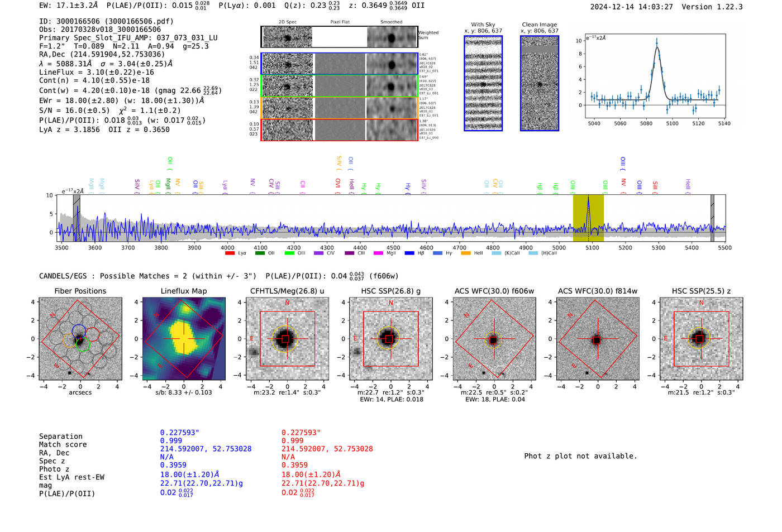Image resolution: width=782 pixels, height=532 pixels.
Task: Click the Match score row label
Action: click(63, 444)
